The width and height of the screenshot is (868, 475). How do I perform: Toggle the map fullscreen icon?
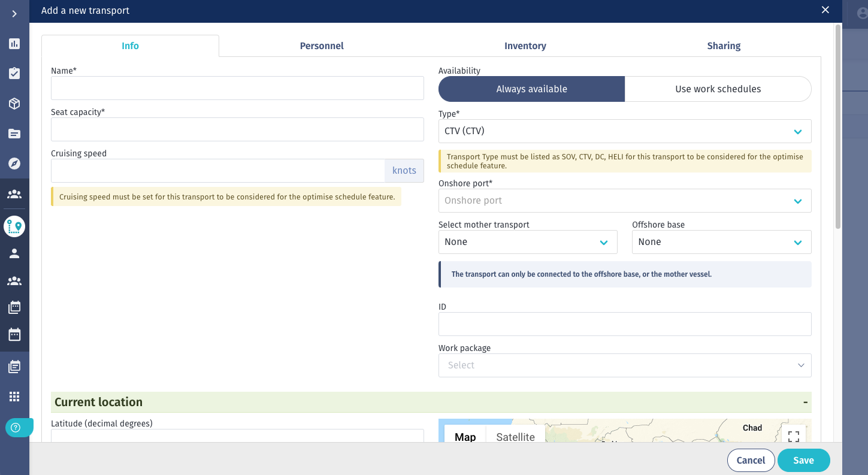[x=794, y=436]
